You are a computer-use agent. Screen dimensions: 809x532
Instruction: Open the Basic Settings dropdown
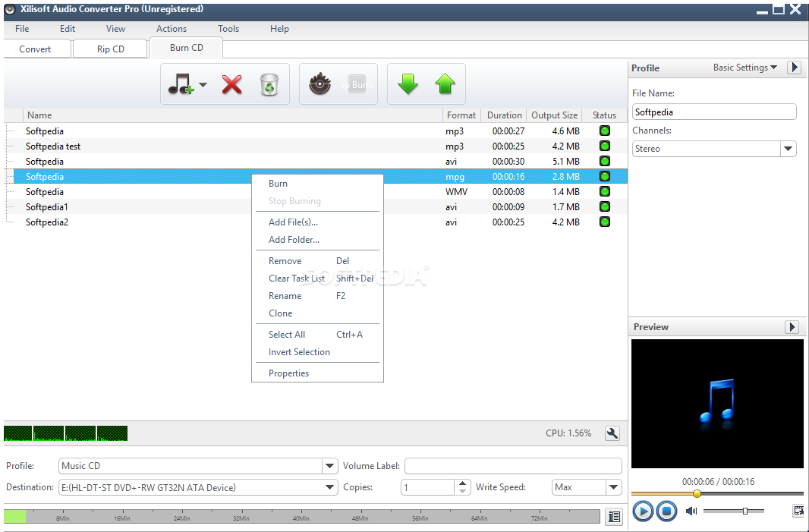coord(745,68)
